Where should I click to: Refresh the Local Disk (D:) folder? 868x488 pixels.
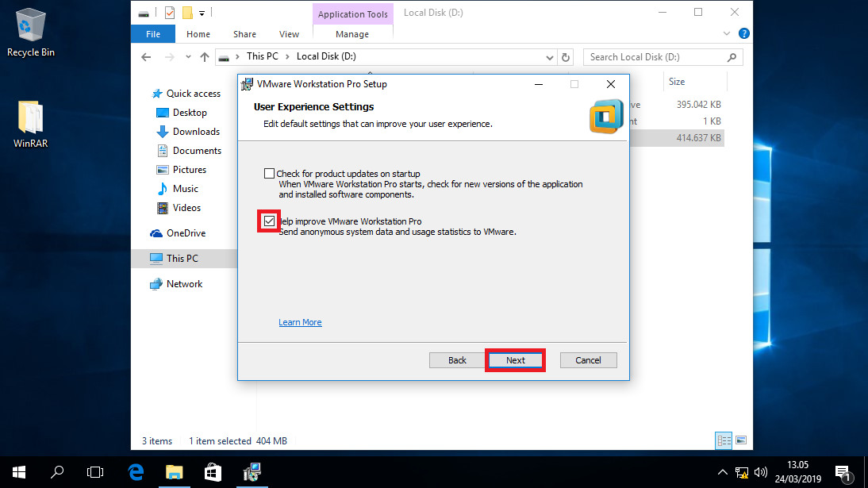(x=565, y=57)
